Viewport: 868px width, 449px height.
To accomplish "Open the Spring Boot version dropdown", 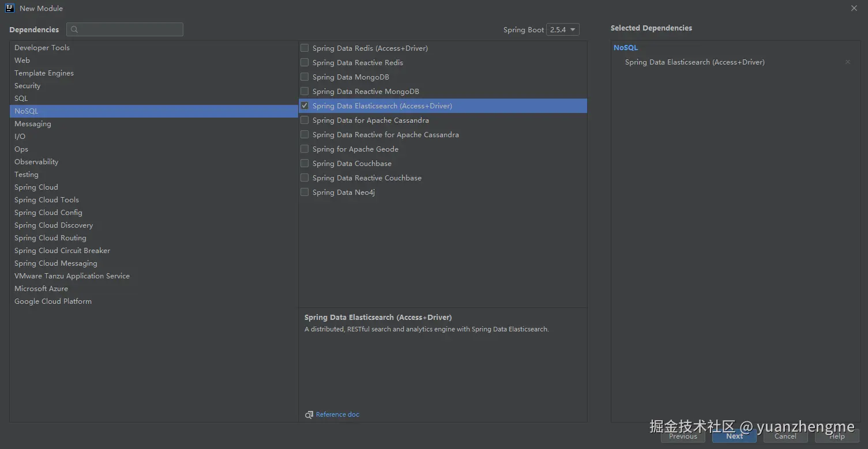I will click(563, 29).
